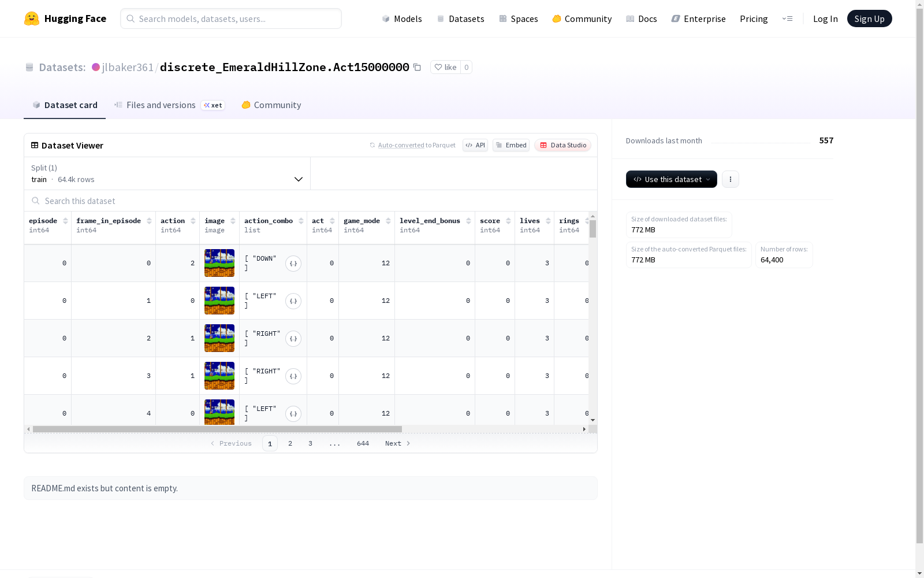924x578 pixels.
Task: Click the dataset title discrete_EmeraldHillZone.Act15000000
Action: coord(285,67)
